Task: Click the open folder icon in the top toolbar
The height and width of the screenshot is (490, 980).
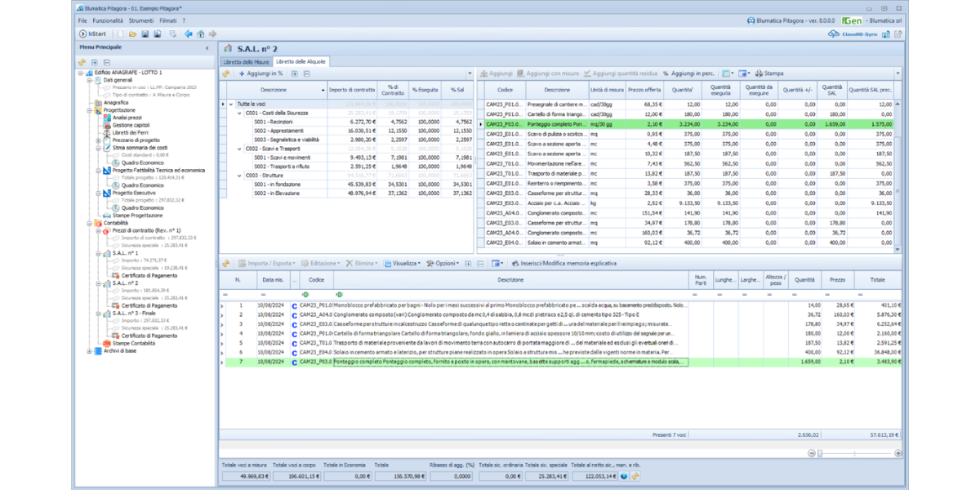Action: point(133,34)
